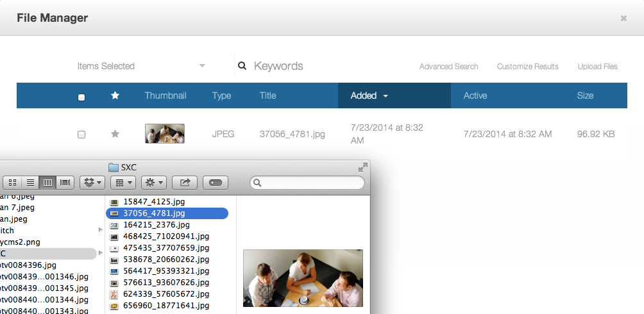Sort by the Size column header

585,95
